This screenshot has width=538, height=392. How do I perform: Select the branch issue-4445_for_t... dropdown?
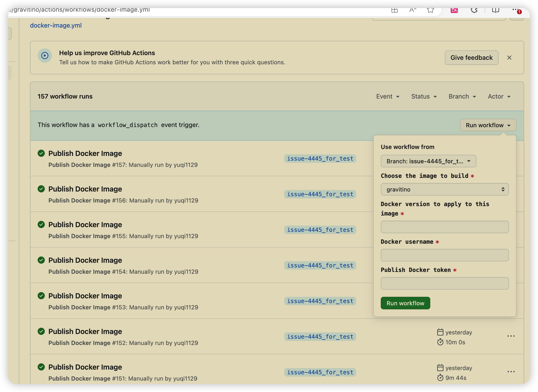(x=428, y=161)
